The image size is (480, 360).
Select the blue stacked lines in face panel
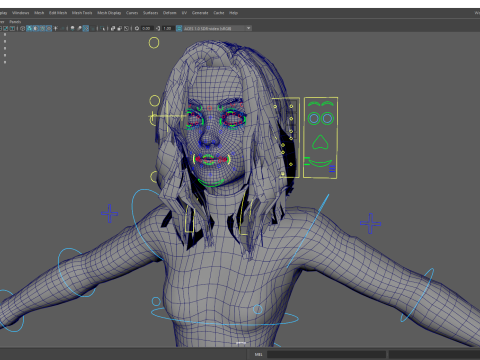[x=332, y=169]
